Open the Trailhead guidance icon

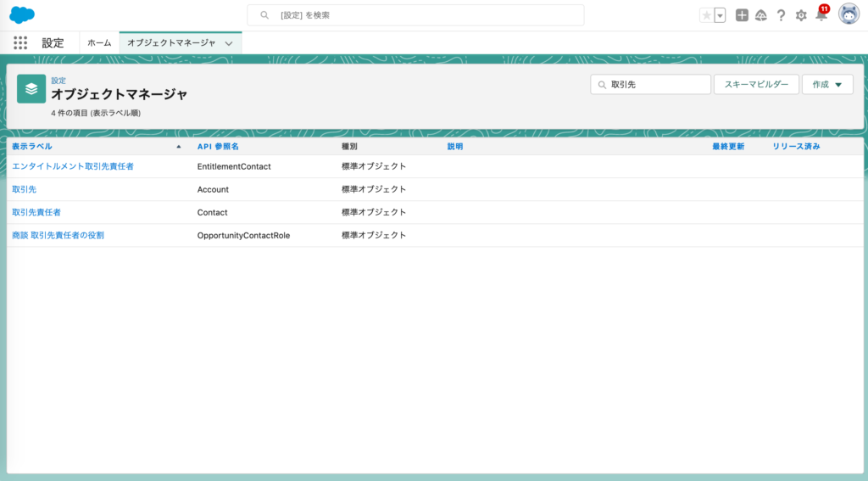[761, 15]
